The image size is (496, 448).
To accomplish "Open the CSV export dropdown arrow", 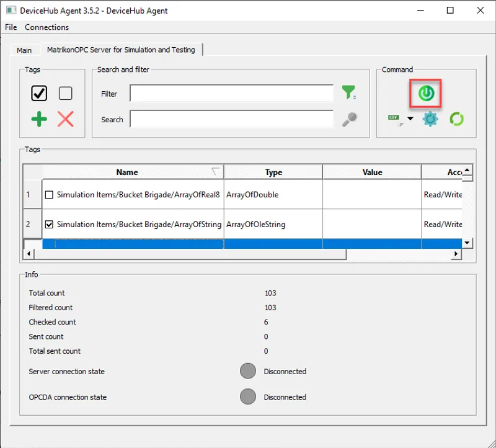I will pyautogui.click(x=410, y=119).
